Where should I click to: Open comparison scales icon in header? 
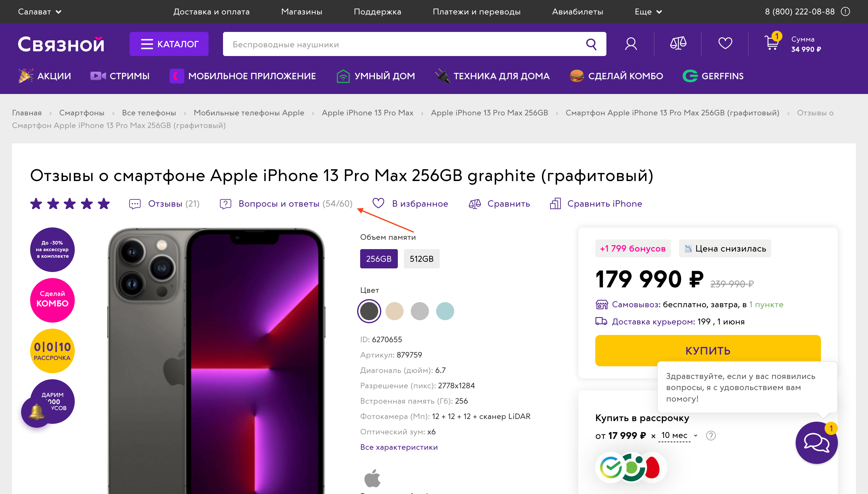678,43
